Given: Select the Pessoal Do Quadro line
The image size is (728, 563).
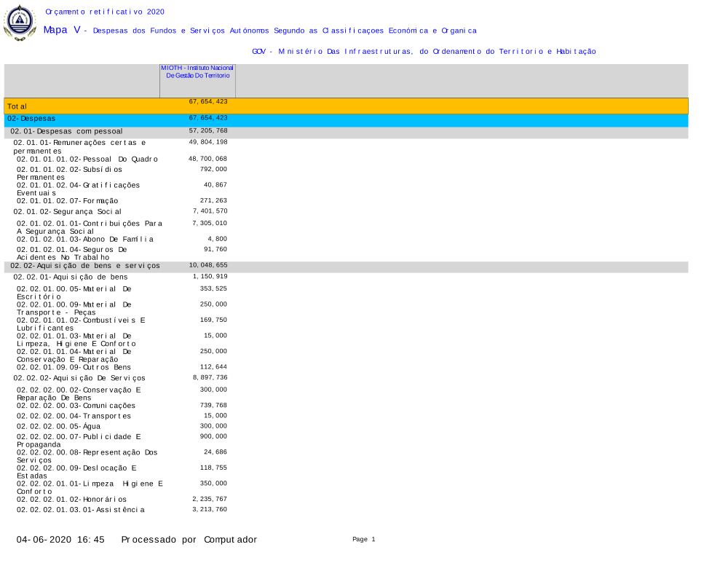Looking at the screenshot, I should [x=87, y=159].
